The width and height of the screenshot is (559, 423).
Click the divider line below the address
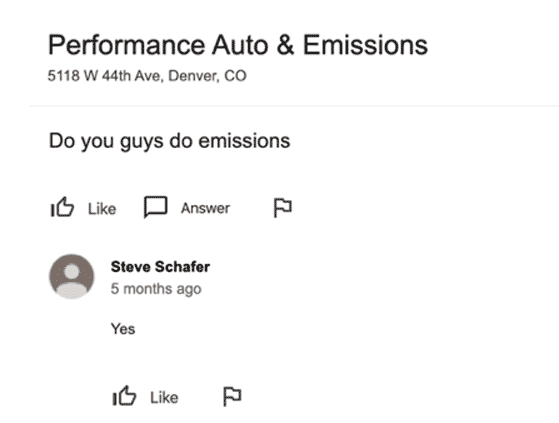(x=294, y=106)
